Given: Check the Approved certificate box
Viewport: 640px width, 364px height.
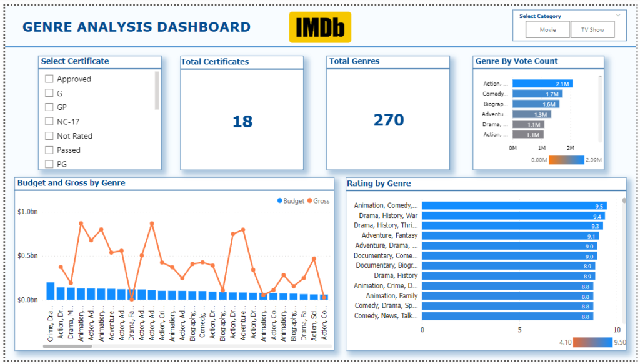Looking at the screenshot, I should [x=49, y=79].
